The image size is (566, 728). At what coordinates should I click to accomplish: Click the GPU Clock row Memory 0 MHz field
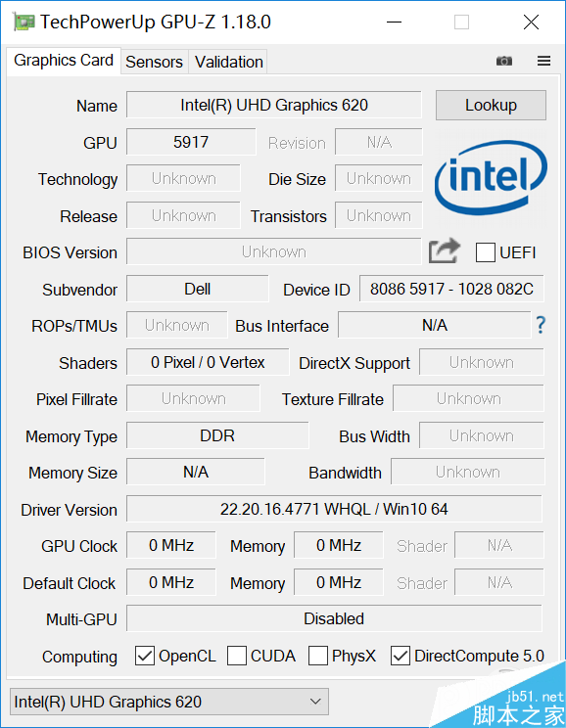339,545
